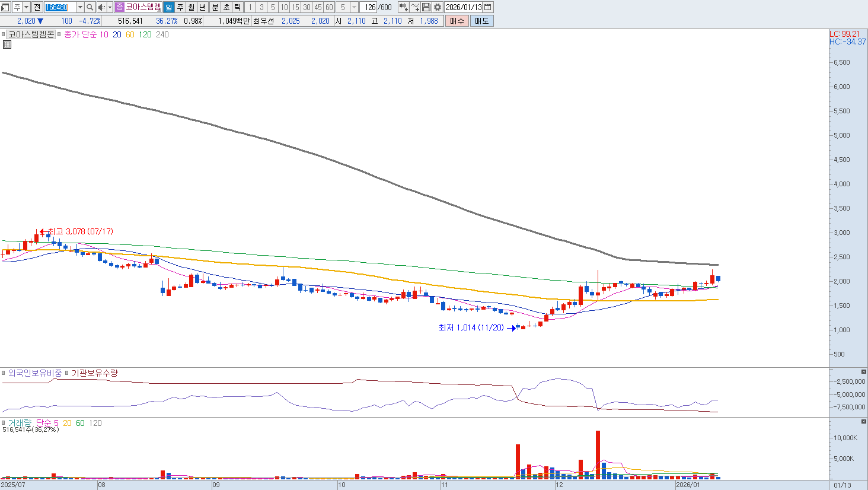Viewport: 868px width, 490px height.
Task: Open the dropdown next to speaker icon
Action: pos(110,7)
